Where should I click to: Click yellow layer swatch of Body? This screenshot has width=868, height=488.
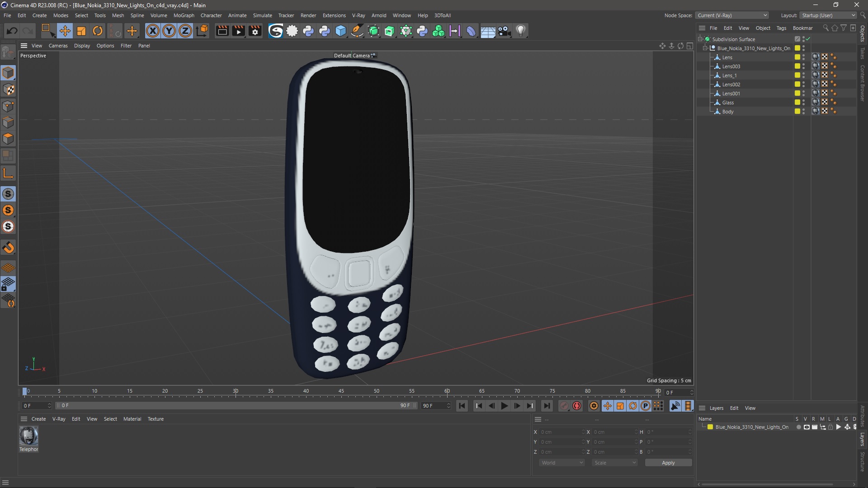click(797, 112)
